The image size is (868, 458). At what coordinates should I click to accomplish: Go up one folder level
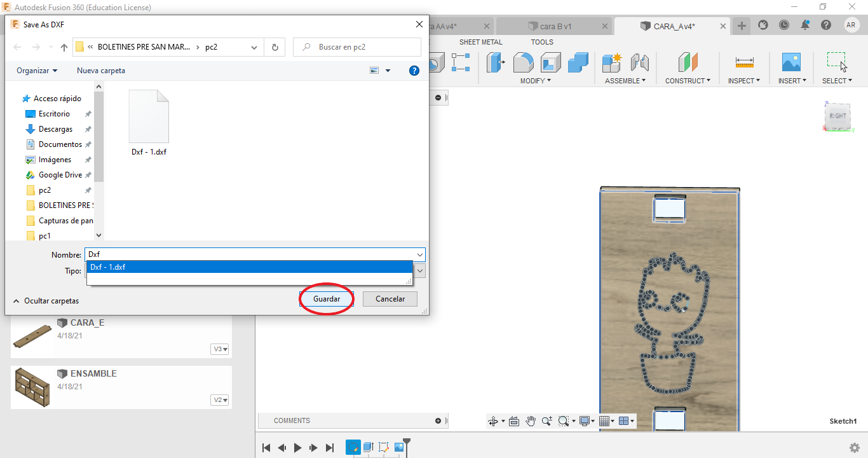click(x=64, y=47)
